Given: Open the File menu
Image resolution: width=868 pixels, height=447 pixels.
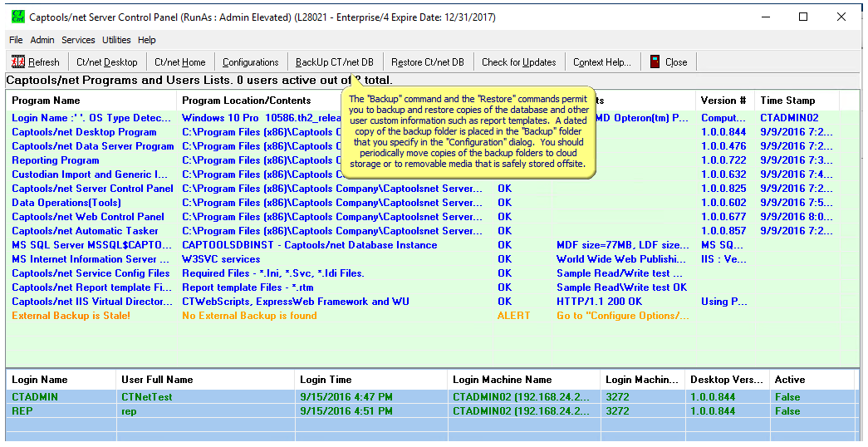Looking at the screenshot, I should click(16, 40).
